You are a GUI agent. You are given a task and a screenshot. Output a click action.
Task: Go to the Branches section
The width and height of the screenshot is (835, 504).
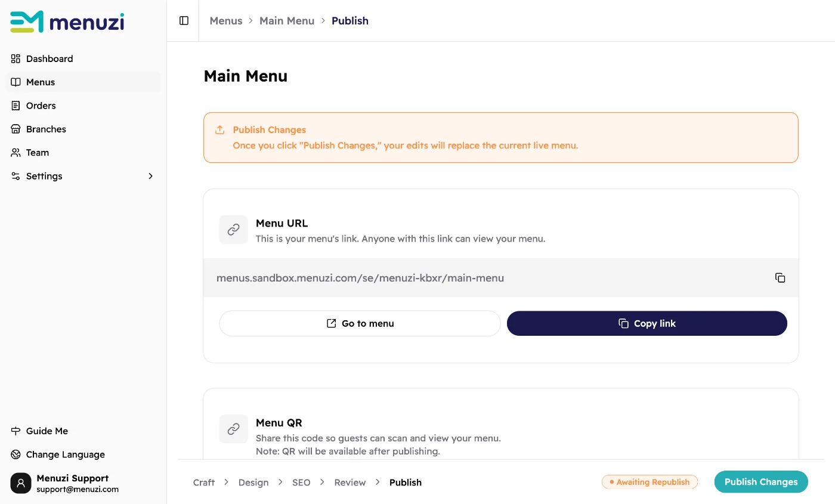[x=83, y=129]
